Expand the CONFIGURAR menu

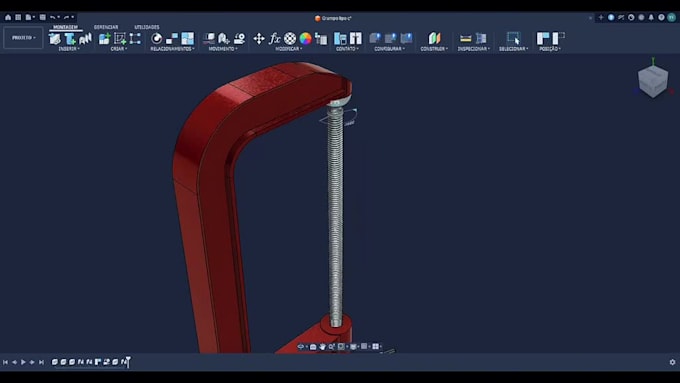pyautogui.click(x=390, y=49)
